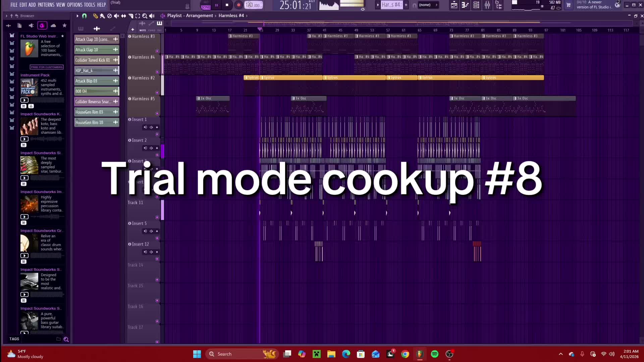Open the files tab in the Browser
Screen dimensions: 644x362
pyautogui.click(x=19, y=25)
